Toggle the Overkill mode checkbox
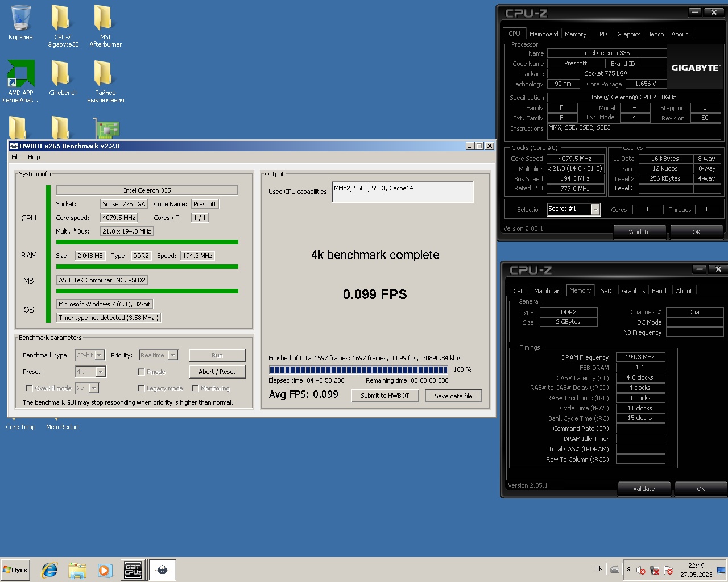Viewport: 728px width, 582px height. pyautogui.click(x=29, y=388)
